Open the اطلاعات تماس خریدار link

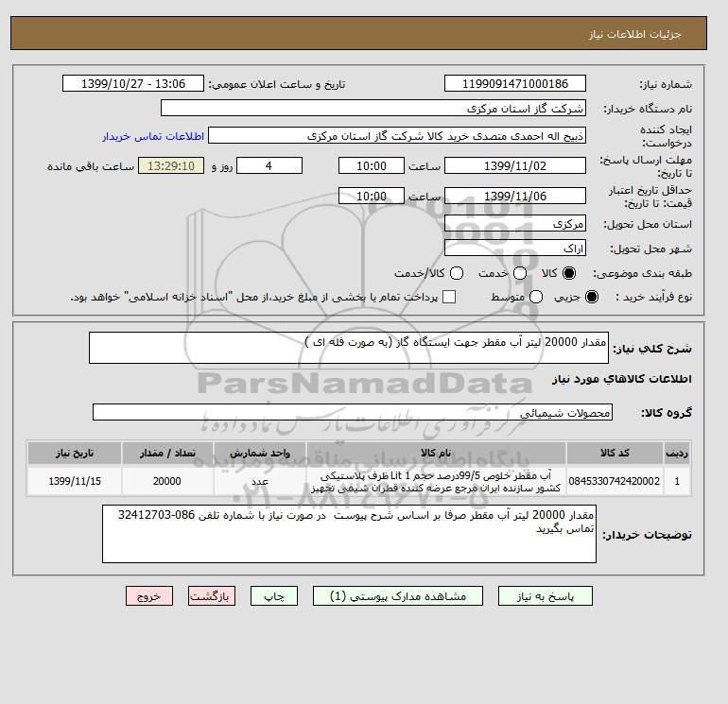(153, 136)
